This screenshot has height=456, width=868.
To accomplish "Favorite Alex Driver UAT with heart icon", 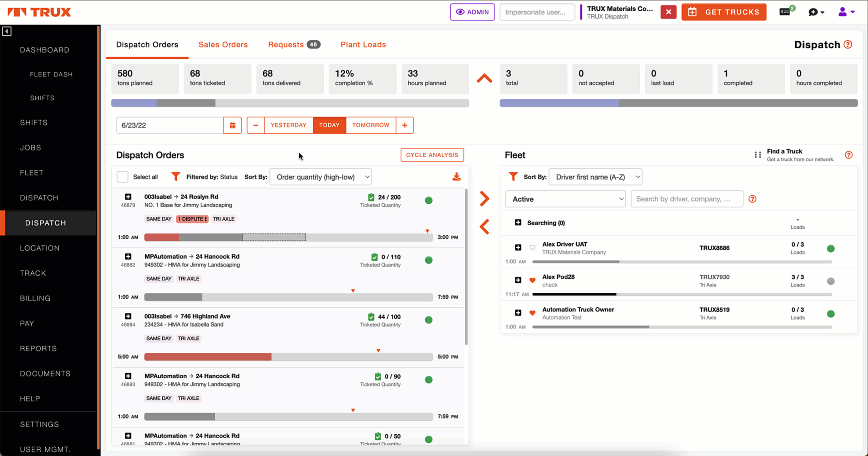I will 533,248.
